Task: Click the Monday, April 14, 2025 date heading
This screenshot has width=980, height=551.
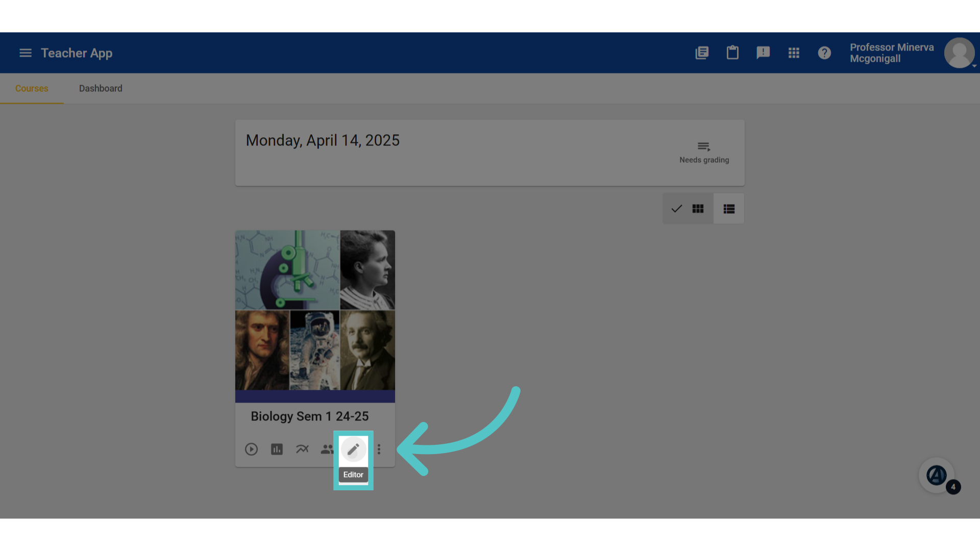Action: (x=323, y=141)
